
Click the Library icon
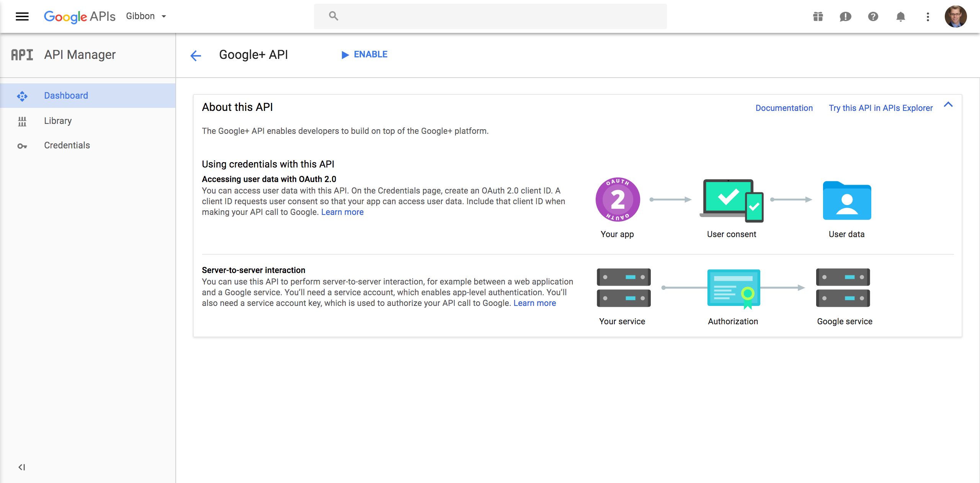(x=22, y=121)
